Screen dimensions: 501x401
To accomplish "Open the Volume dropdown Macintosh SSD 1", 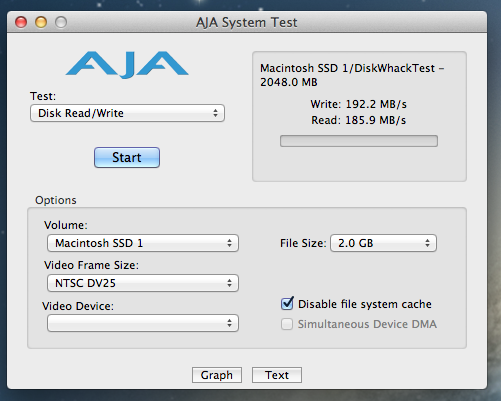I will (x=143, y=243).
